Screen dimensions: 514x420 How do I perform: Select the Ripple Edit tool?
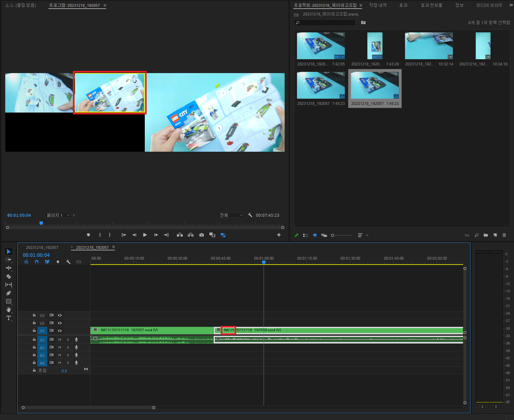pos(9,268)
